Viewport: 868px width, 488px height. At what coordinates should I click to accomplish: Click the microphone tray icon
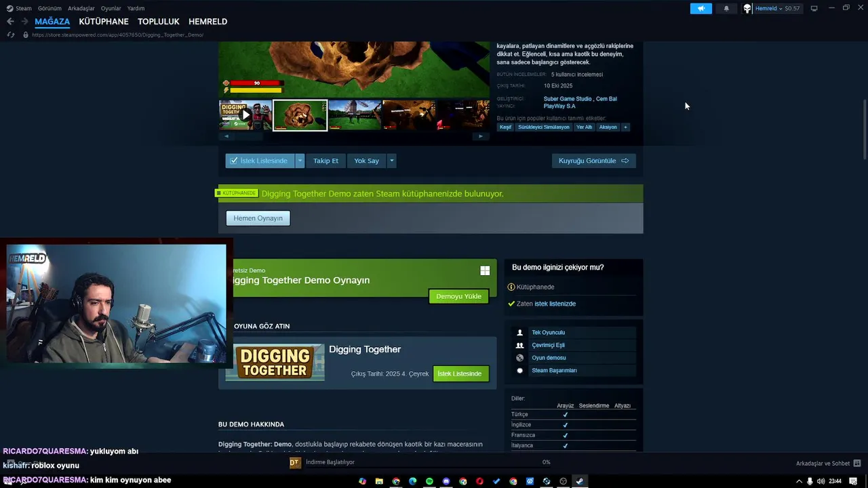tap(810, 481)
